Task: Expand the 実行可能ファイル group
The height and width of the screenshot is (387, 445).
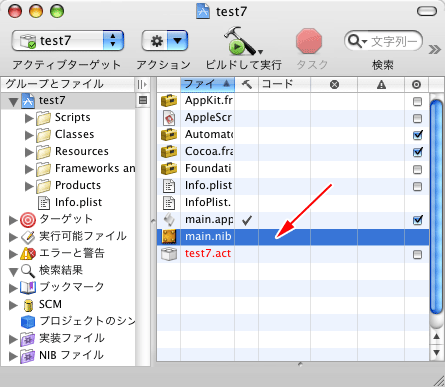Action: point(13,237)
